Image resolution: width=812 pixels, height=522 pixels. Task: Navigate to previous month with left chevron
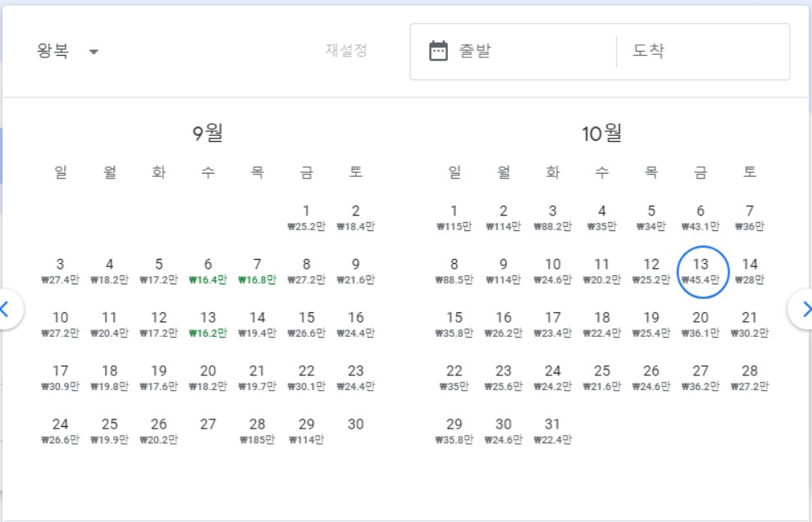tap(6, 309)
